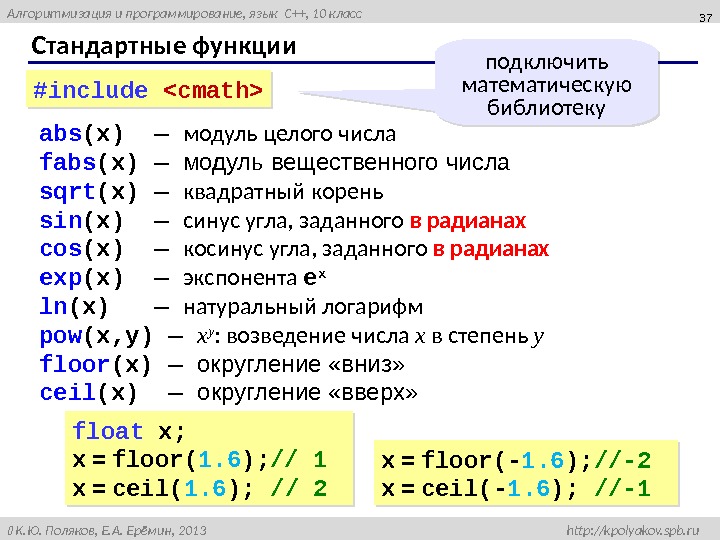Viewport: 720px width, 540px height.
Task: Click the code line "x = ceil(-1.6); //-1"
Action: coord(516,488)
